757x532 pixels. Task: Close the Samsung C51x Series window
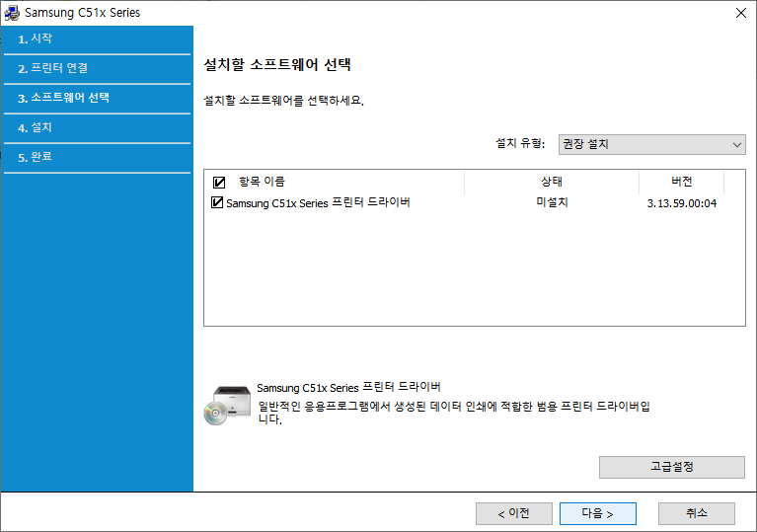pyautogui.click(x=741, y=13)
